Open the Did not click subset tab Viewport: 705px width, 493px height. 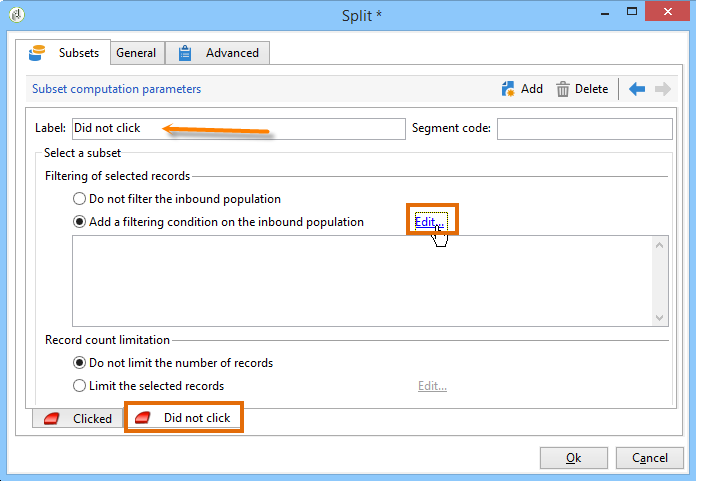[x=184, y=418]
